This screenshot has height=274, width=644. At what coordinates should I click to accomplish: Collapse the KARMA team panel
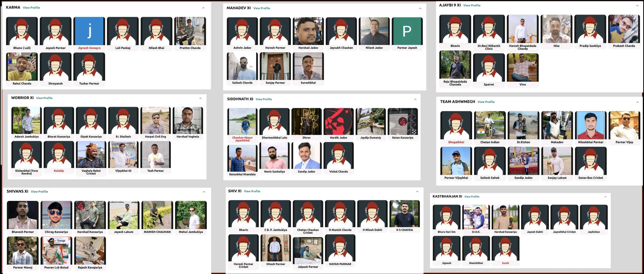coord(203,8)
